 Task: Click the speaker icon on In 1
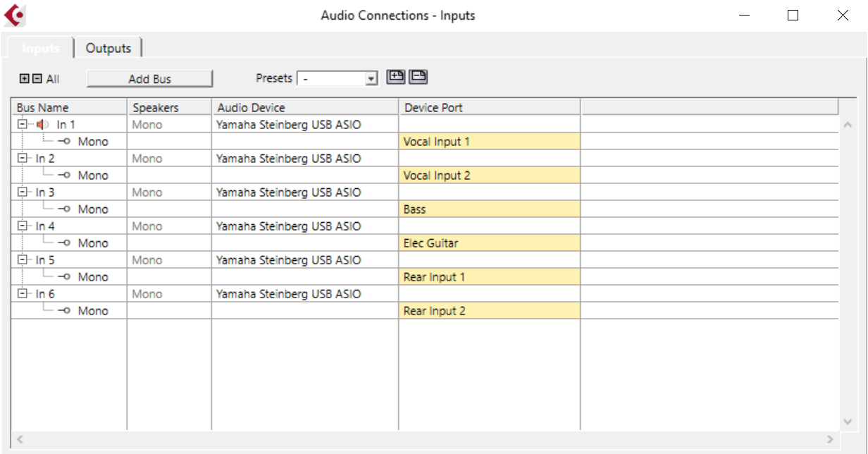43,125
